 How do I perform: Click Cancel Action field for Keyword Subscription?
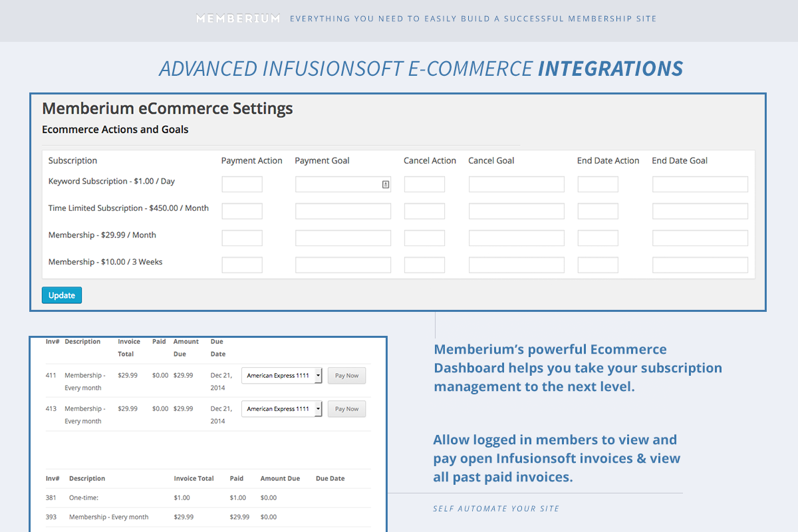pos(424,184)
